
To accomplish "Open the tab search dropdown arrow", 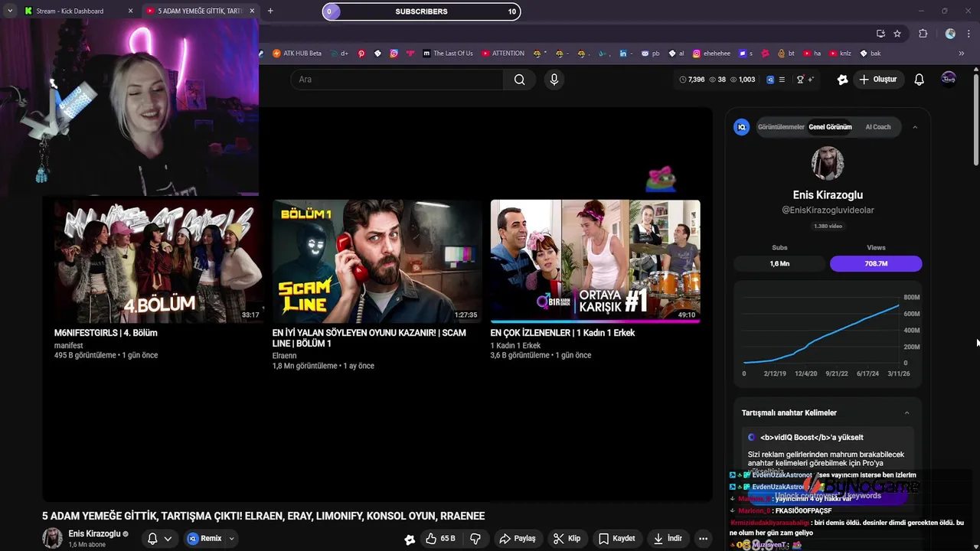I will [9, 11].
